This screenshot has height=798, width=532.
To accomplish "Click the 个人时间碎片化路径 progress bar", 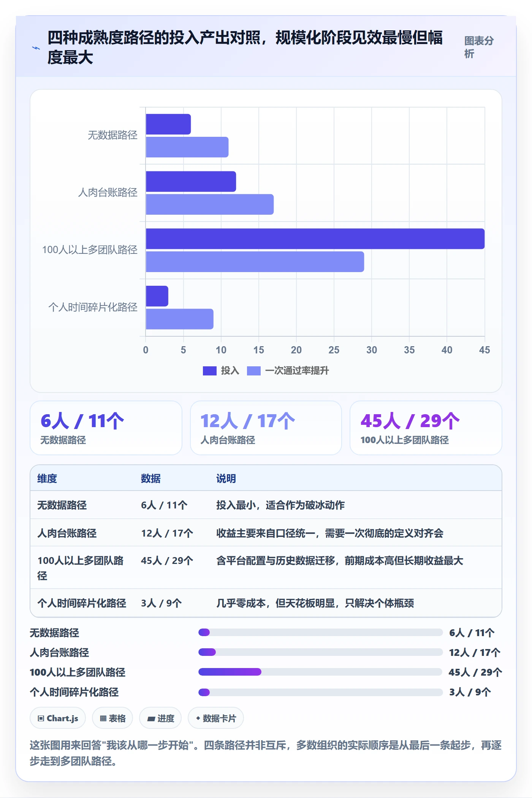I will pyautogui.click(x=320, y=692).
